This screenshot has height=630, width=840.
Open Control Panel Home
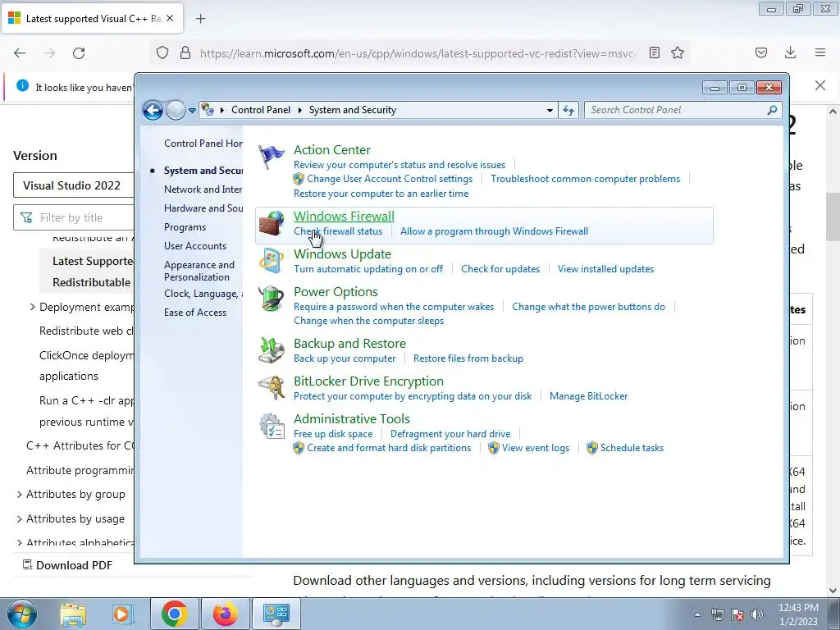203,144
